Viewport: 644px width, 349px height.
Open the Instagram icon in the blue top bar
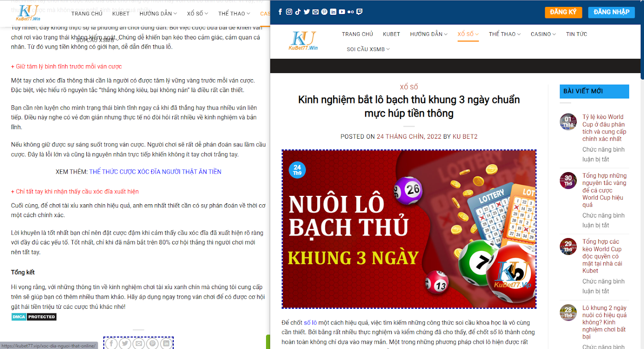point(289,12)
